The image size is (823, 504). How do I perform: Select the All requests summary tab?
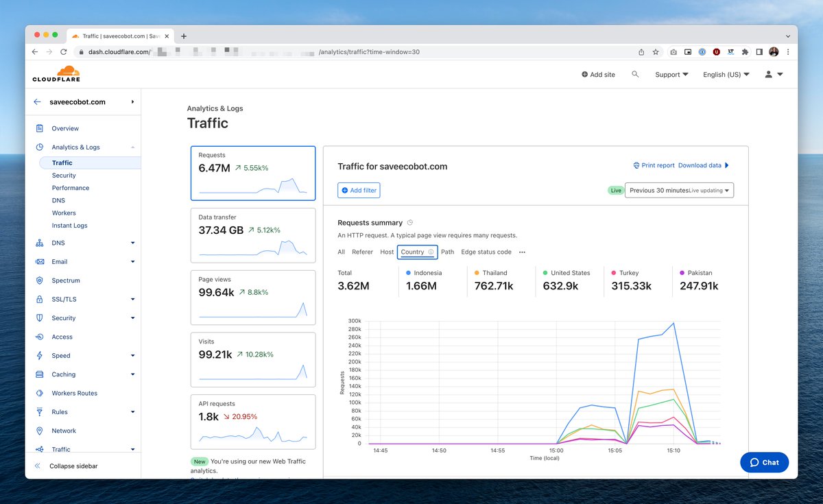(x=341, y=252)
